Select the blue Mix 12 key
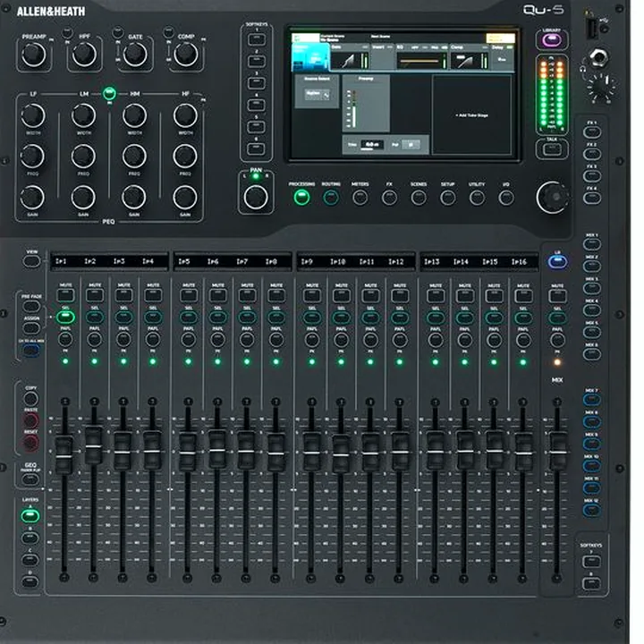 592,510
